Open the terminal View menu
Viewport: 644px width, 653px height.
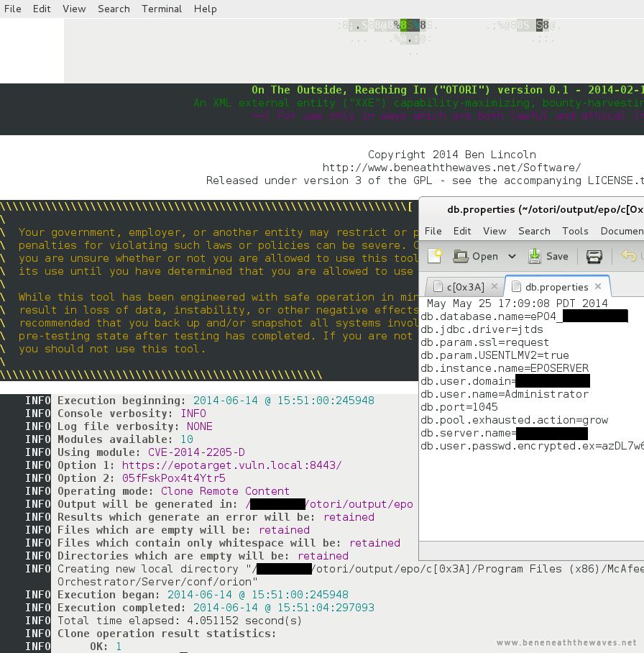pyautogui.click(x=74, y=9)
